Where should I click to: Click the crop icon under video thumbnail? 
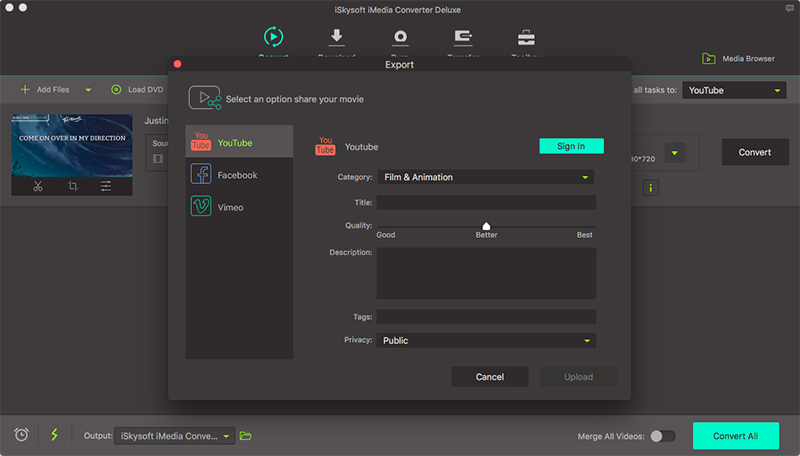[x=73, y=185]
